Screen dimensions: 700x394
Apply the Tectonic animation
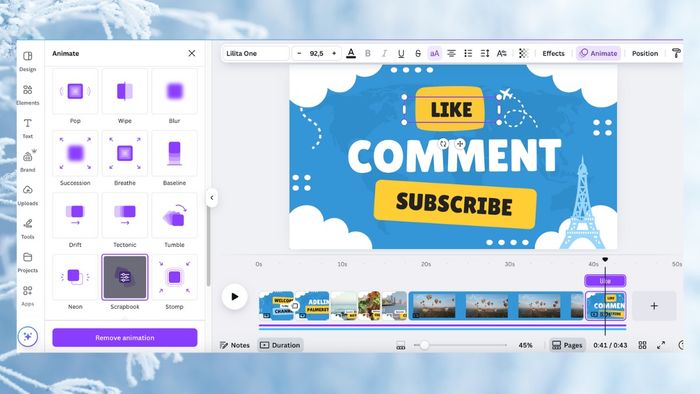125,216
